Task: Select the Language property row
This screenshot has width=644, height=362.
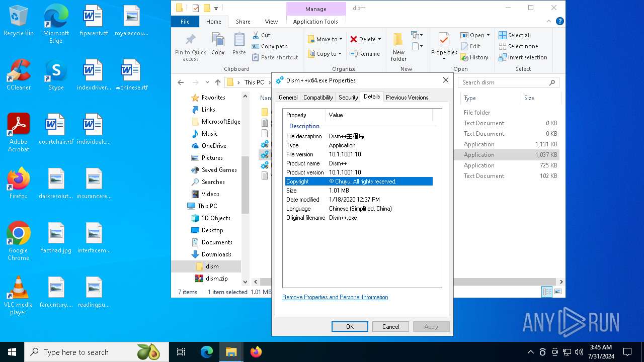Action: point(359,209)
